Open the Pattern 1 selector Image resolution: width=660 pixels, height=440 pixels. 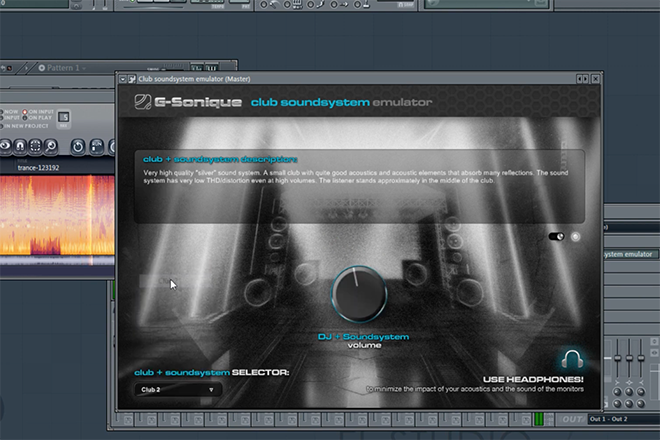62,68
